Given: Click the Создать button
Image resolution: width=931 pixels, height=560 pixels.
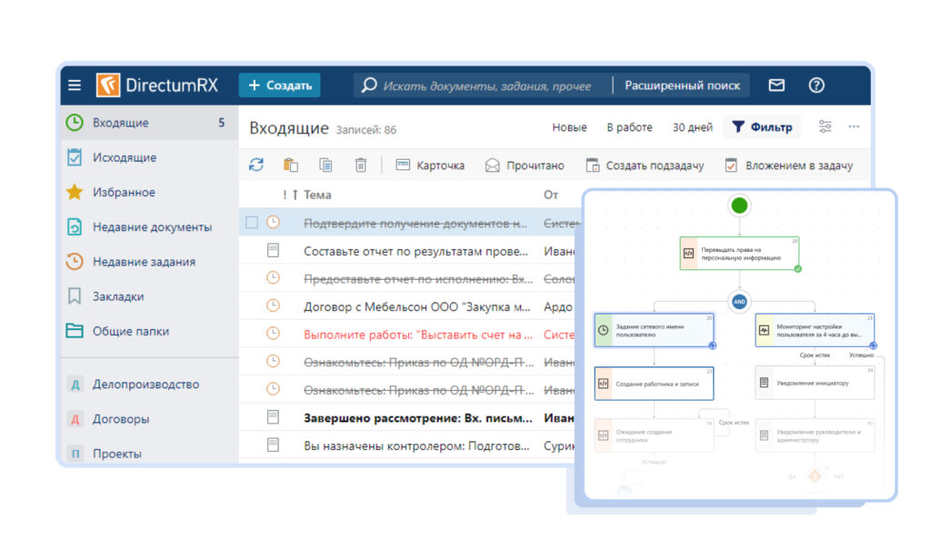Looking at the screenshot, I should click(x=280, y=85).
